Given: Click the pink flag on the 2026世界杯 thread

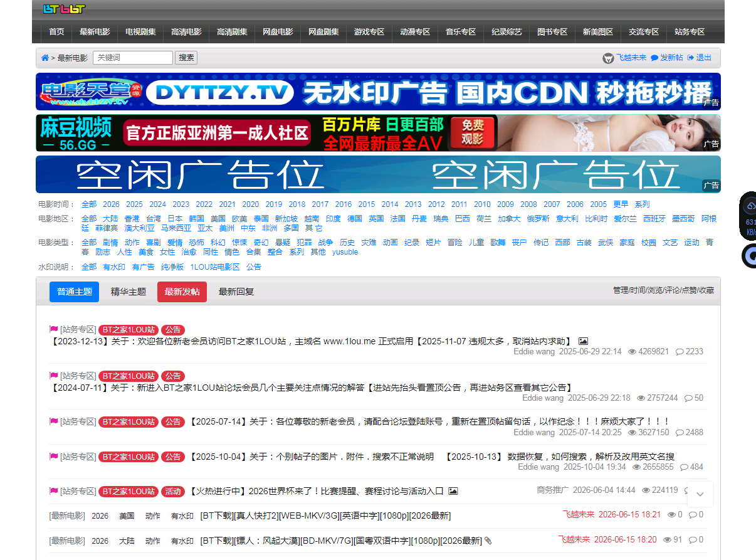Looking at the screenshot, I should coord(54,490).
